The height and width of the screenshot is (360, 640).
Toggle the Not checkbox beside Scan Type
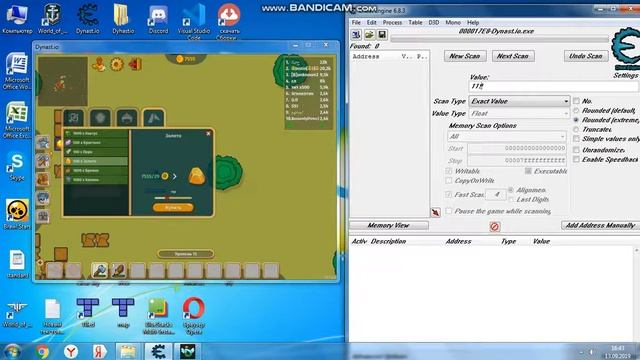tap(576, 101)
